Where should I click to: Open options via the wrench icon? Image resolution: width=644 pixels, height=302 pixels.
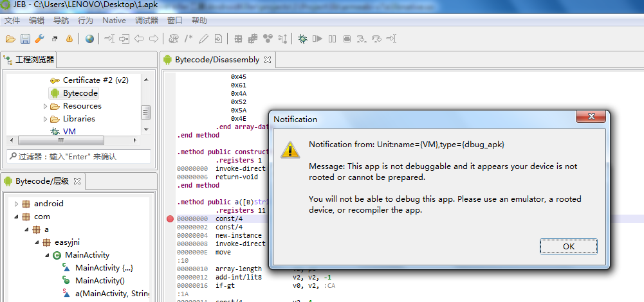(x=39, y=39)
